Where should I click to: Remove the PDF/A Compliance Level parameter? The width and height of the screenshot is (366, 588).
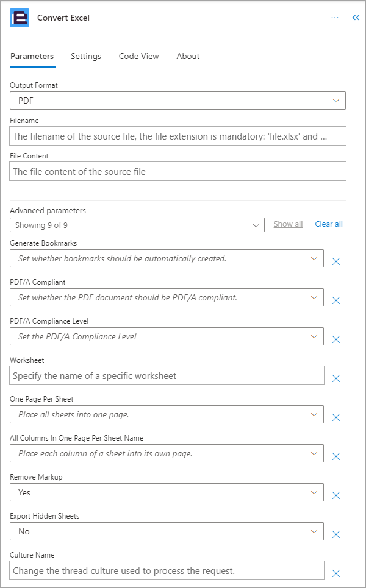[336, 339]
